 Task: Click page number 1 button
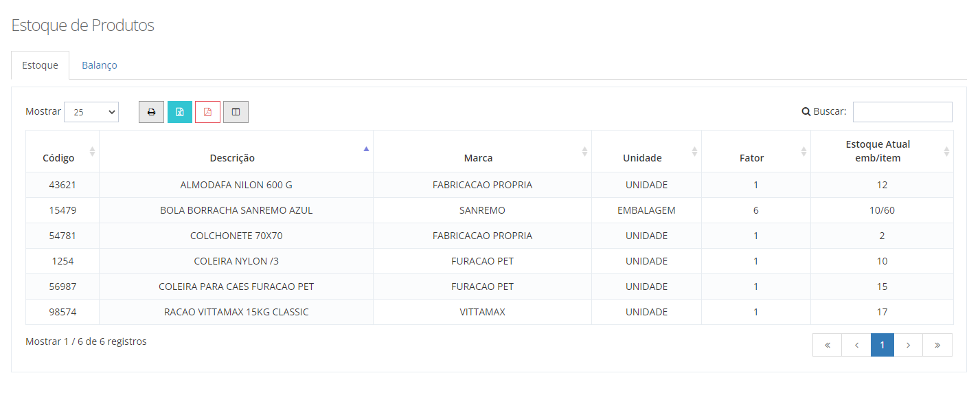pos(882,345)
